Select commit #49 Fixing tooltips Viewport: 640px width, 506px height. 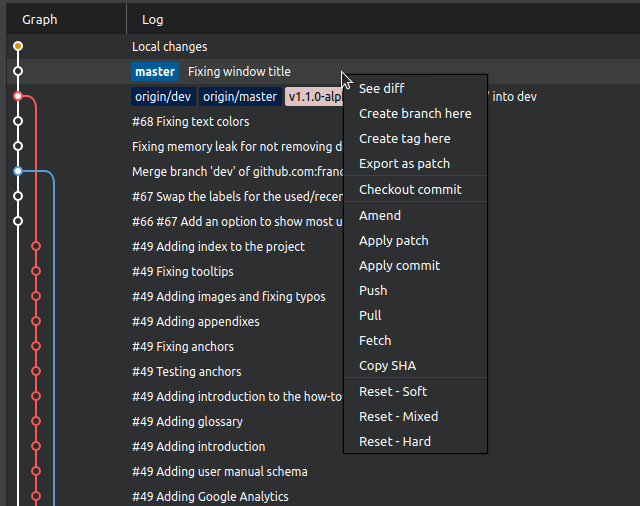point(183,271)
